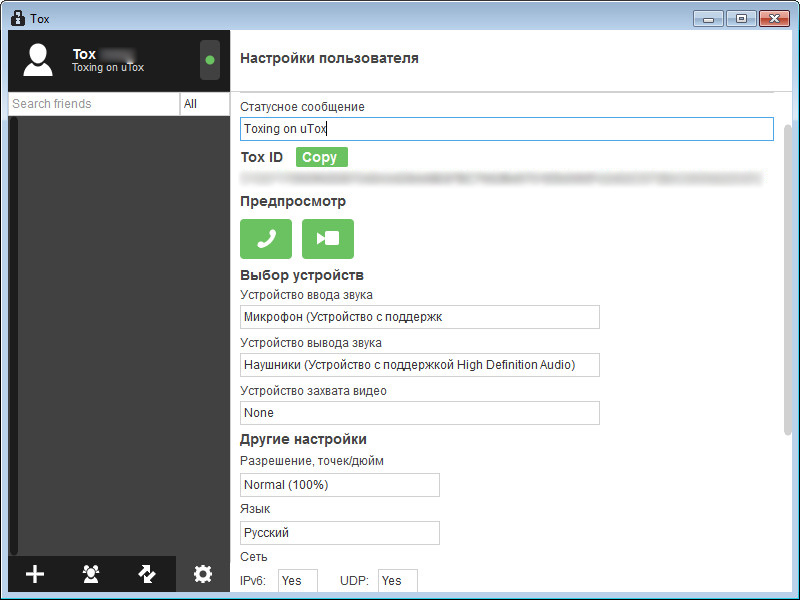
Task: Open the audio output device dropdown (Наушники)
Action: 420,365
